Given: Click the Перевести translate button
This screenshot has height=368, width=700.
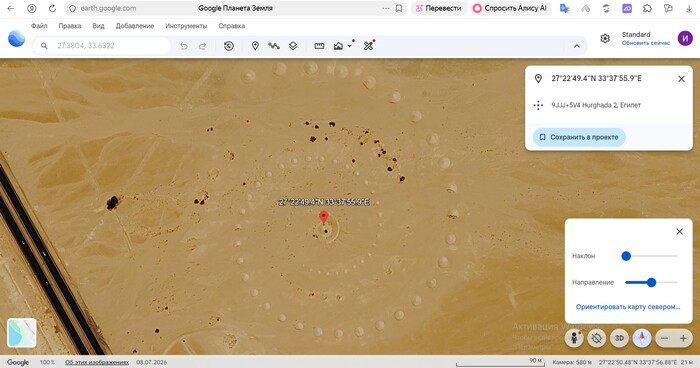Looking at the screenshot, I should pos(438,8).
